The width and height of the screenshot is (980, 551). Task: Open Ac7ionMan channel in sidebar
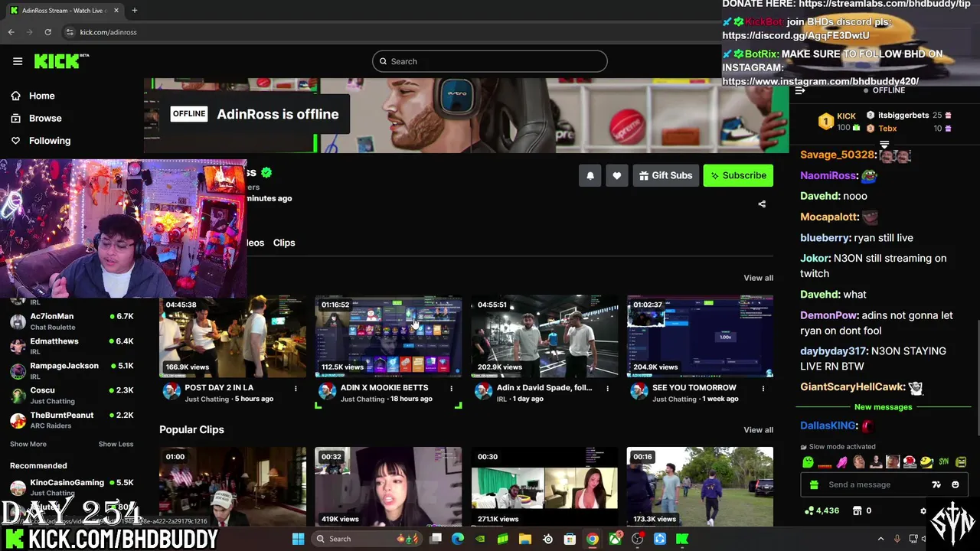[x=72, y=321]
